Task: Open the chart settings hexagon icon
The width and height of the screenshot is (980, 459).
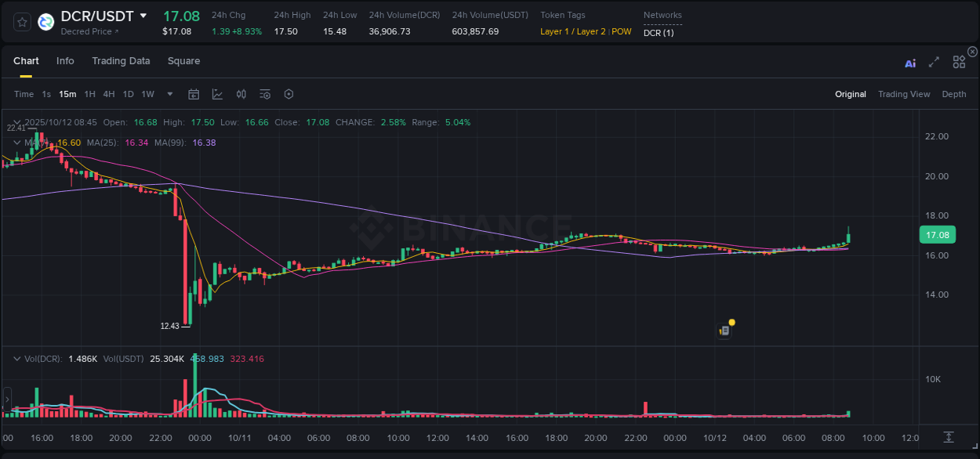Action: 289,94
